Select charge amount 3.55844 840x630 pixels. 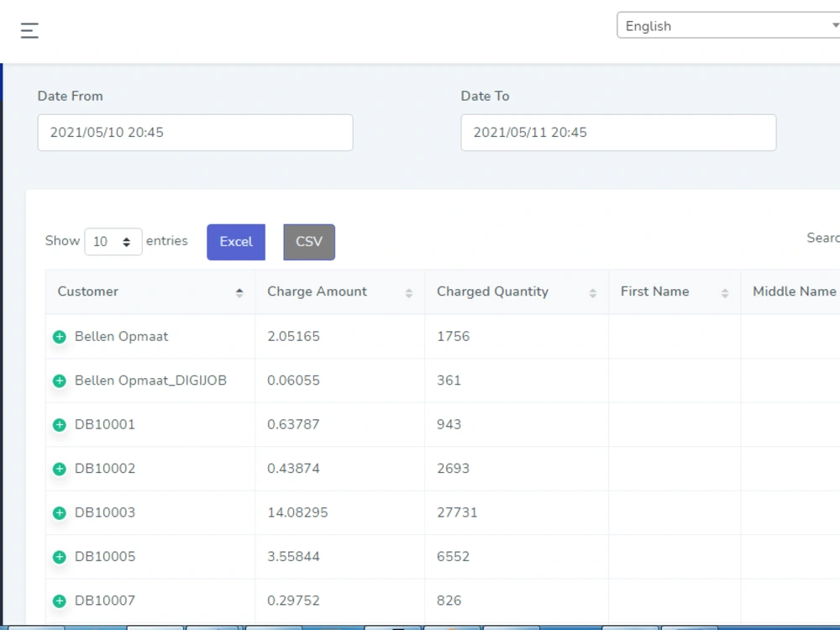293,556
